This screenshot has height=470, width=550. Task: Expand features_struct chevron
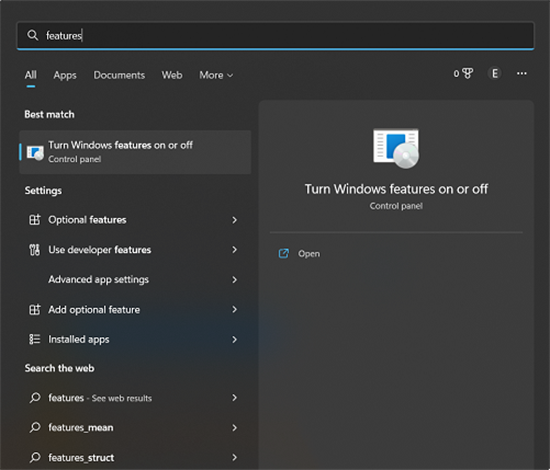pos(234,457)
